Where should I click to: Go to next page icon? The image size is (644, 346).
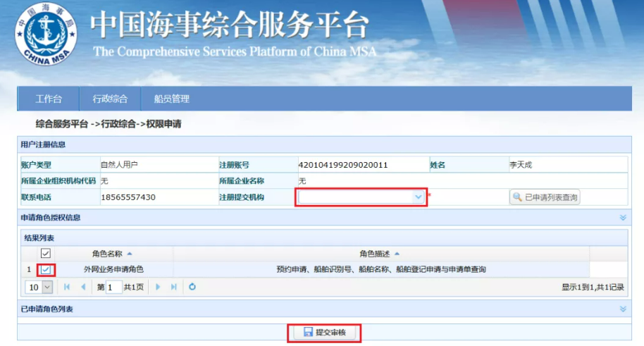(158, 287)
